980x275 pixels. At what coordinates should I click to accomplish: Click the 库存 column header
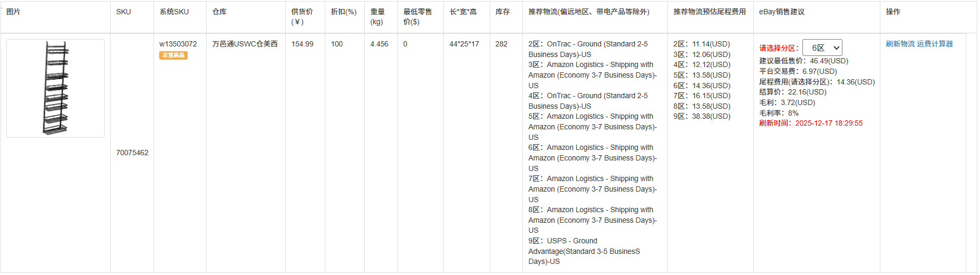tap(502, 12)
